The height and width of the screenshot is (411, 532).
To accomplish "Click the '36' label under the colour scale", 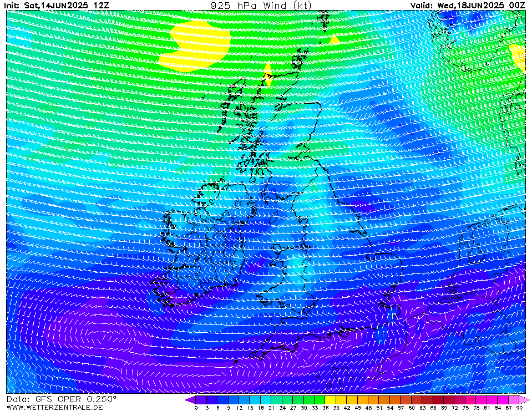I will click(326, 408).
